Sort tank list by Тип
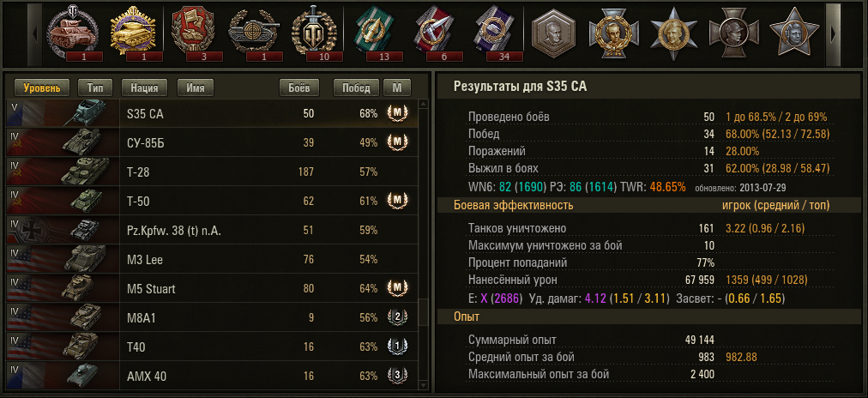The image size is (868, 398). pos(95,88)
